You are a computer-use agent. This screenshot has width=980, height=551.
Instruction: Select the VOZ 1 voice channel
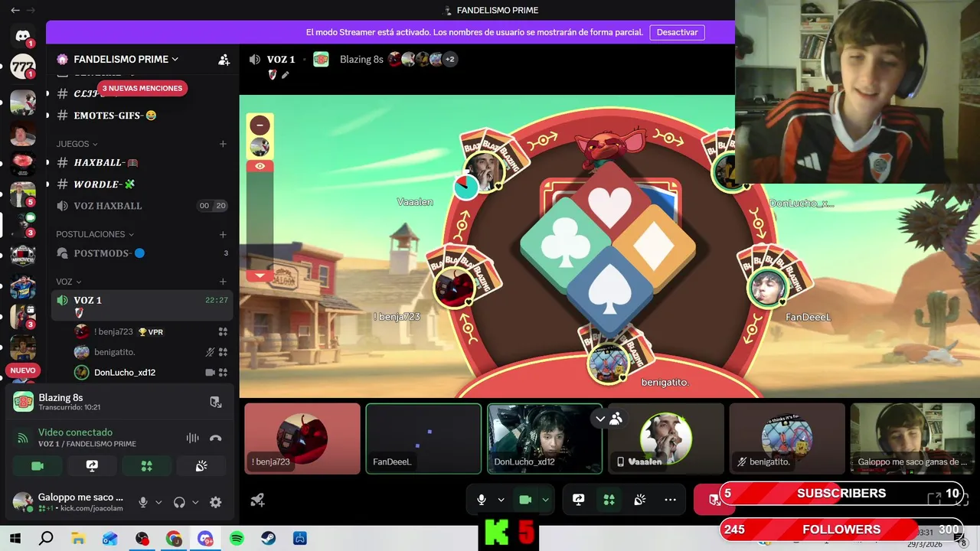coord(142,305)
